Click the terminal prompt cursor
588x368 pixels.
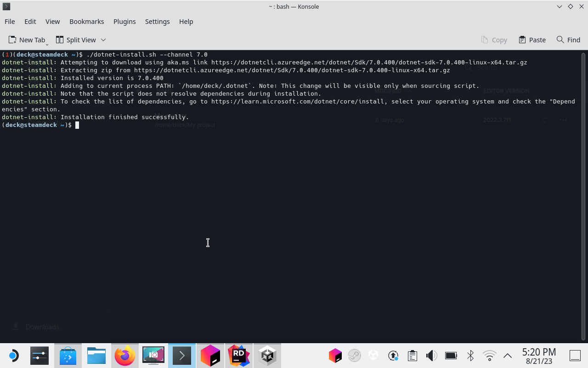(77, 125)
